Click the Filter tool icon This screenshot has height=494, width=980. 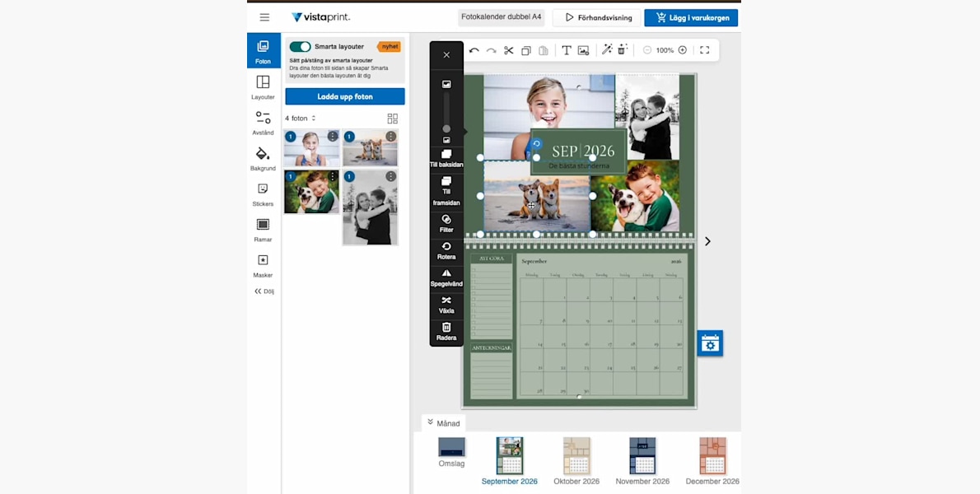click(x=446, y=224)
